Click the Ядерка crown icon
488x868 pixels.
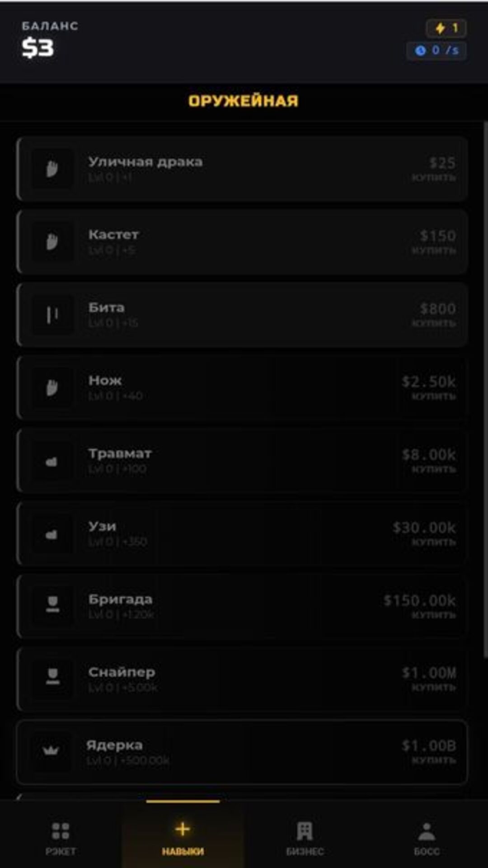tap(51, 750)
